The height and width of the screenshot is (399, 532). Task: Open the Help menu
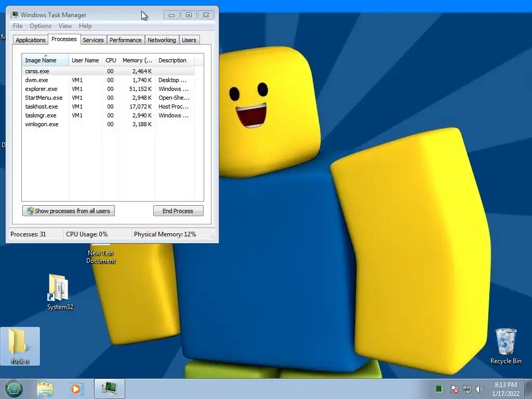coord(85,26)
